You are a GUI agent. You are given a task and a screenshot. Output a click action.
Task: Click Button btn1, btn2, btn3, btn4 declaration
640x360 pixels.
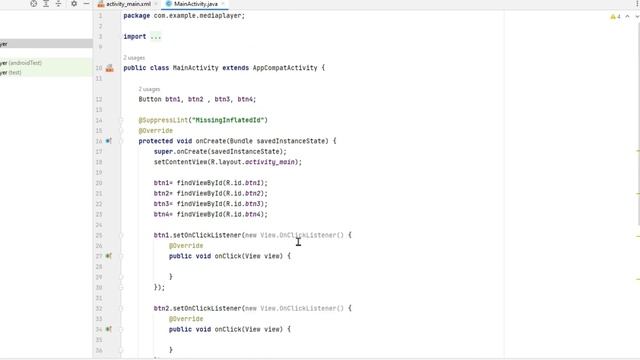(197, 99)
